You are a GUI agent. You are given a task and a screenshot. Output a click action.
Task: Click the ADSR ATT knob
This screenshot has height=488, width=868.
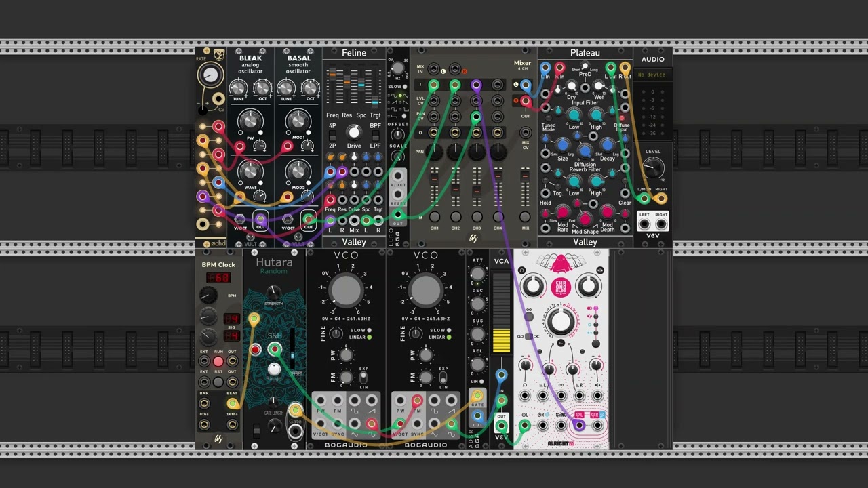coord(477,273)
